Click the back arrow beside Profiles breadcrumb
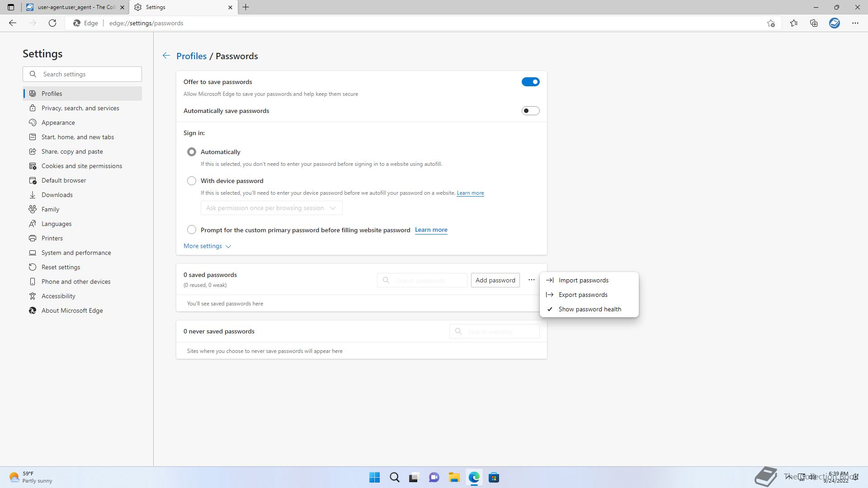This screenshot has width=868, height=488. point(166,56)
